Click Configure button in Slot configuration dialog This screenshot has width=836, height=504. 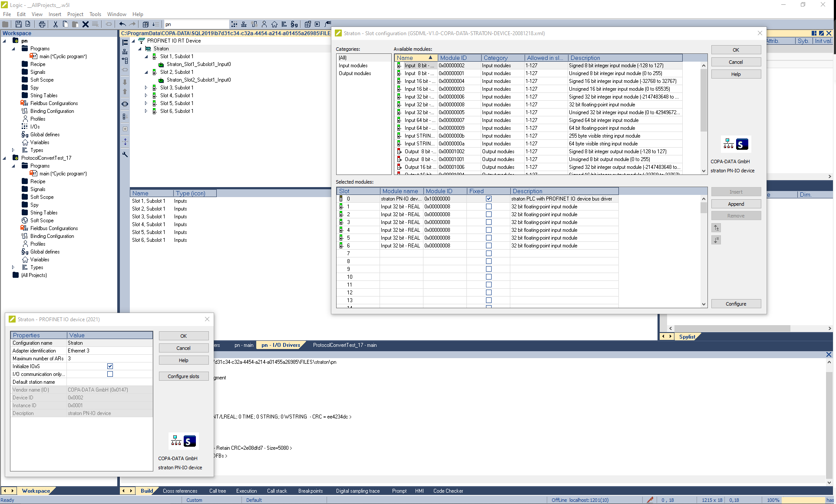736,304
